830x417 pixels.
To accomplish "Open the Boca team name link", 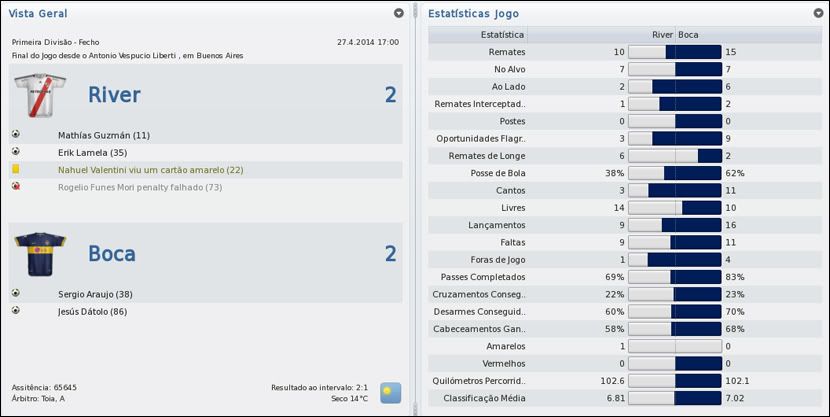I will tap(111, 254).
